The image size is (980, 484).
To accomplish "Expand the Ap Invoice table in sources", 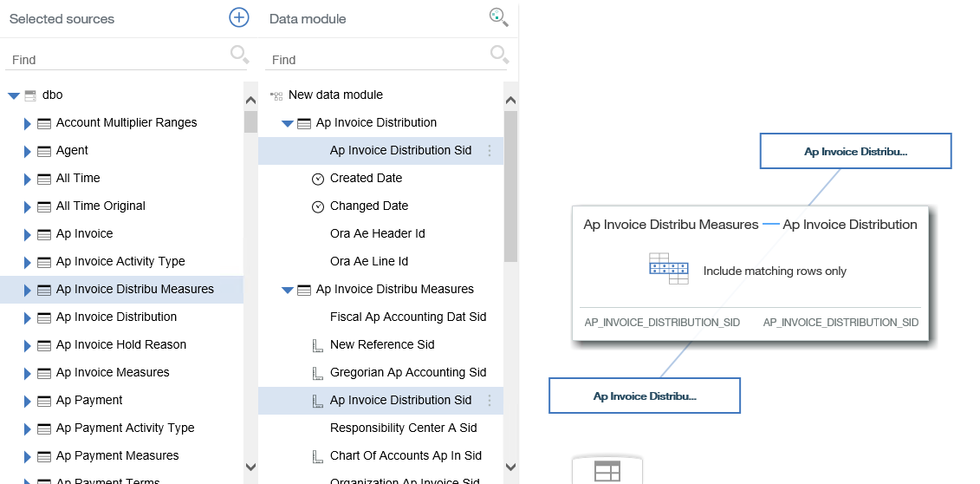I will coord(27,234).
